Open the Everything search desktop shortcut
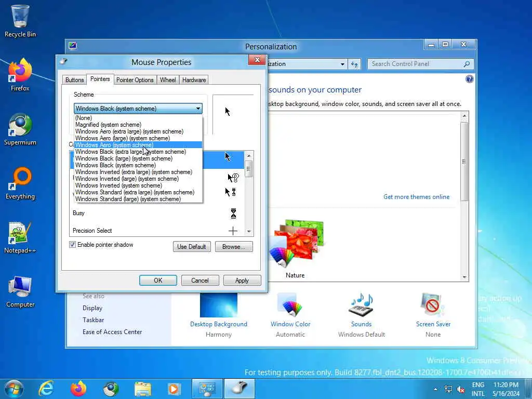 (x=20, y=183)
